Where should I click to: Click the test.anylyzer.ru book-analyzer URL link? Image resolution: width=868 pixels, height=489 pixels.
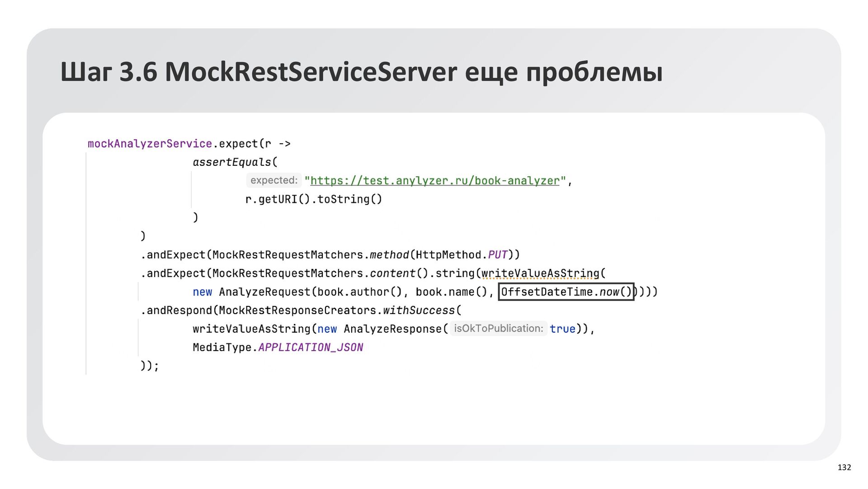[434, 181]
